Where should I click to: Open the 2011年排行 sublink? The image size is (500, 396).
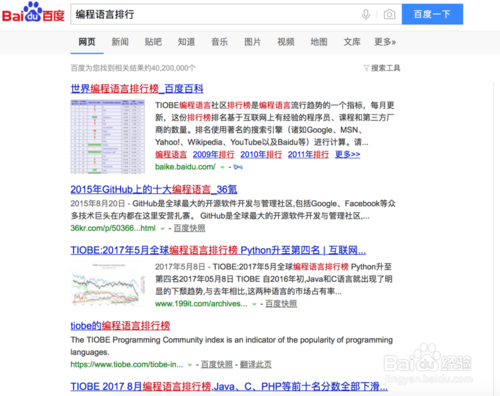(x=308, y=154)
